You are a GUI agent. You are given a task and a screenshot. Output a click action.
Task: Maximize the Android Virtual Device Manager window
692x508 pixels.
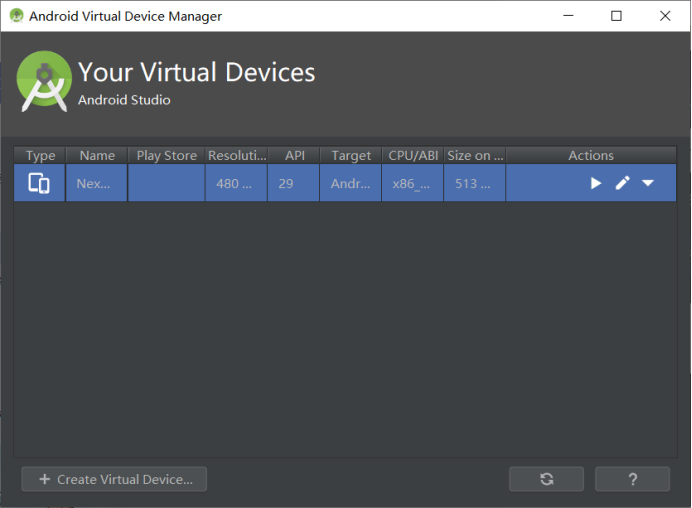[616, 16]
